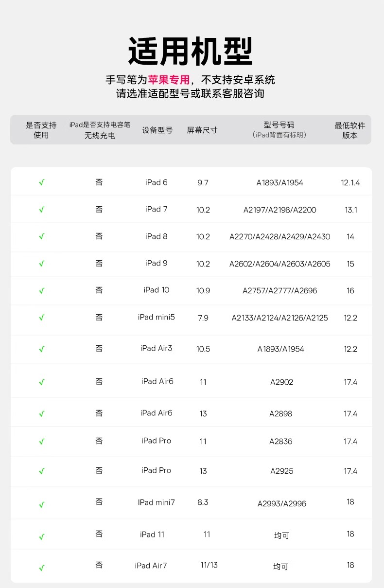Image resolution: width=384 pixels, height=588 pixels.
Task: Click the green checkmark in the iPad 7 row
Action: (41, 210)
